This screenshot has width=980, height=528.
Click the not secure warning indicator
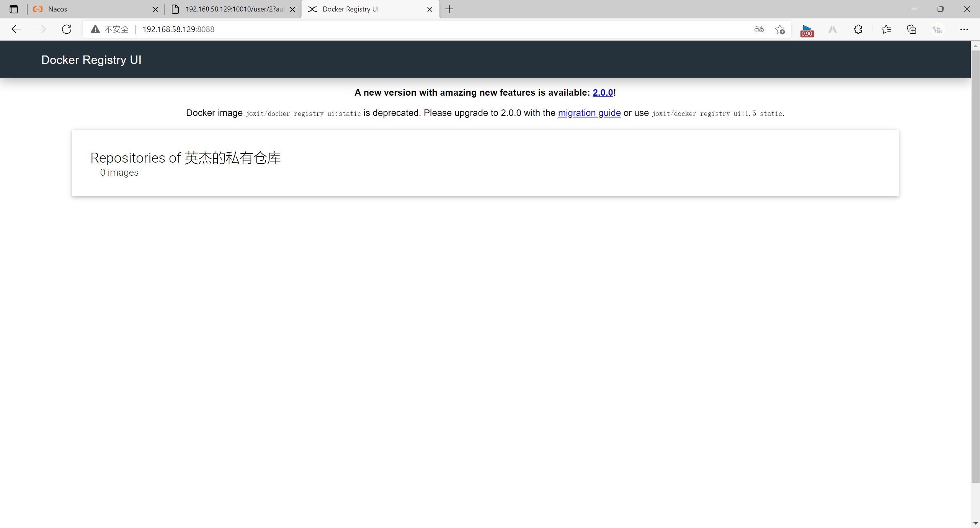(110, 29)
